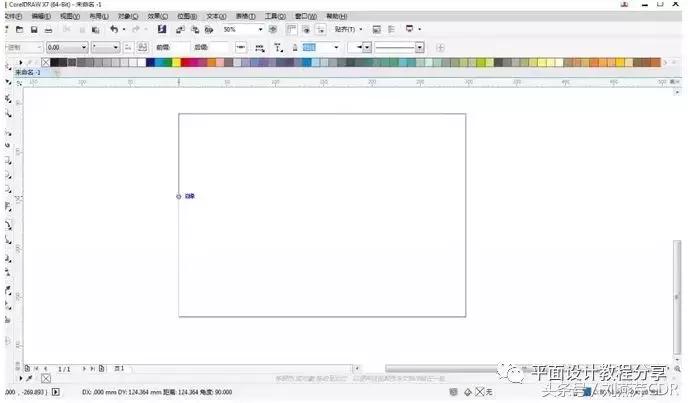688x403 pixels.
Task: Go to the previous page arrow
Action: tap(45, 369)
